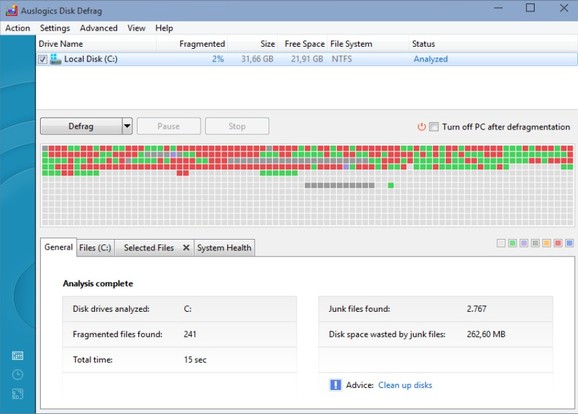Close the Selected Files tab with the X
The height and width of the screenshot is (414, 578).
coord(186,248)
